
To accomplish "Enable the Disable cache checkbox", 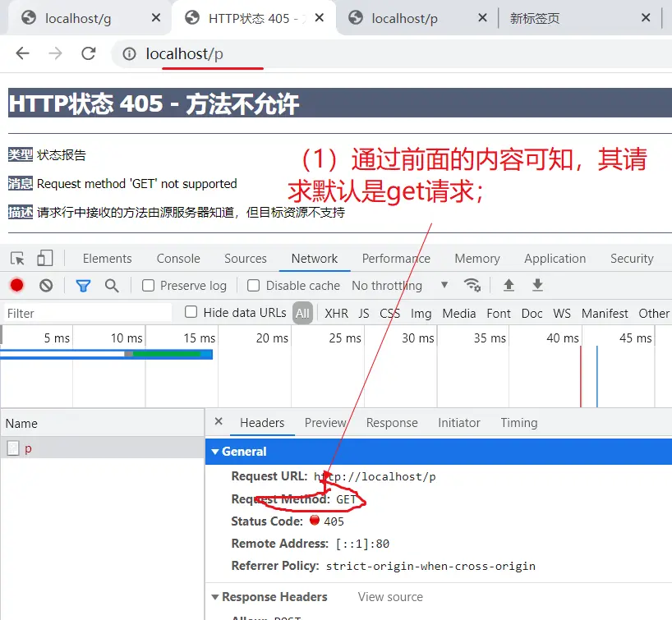I will [253, 285].
